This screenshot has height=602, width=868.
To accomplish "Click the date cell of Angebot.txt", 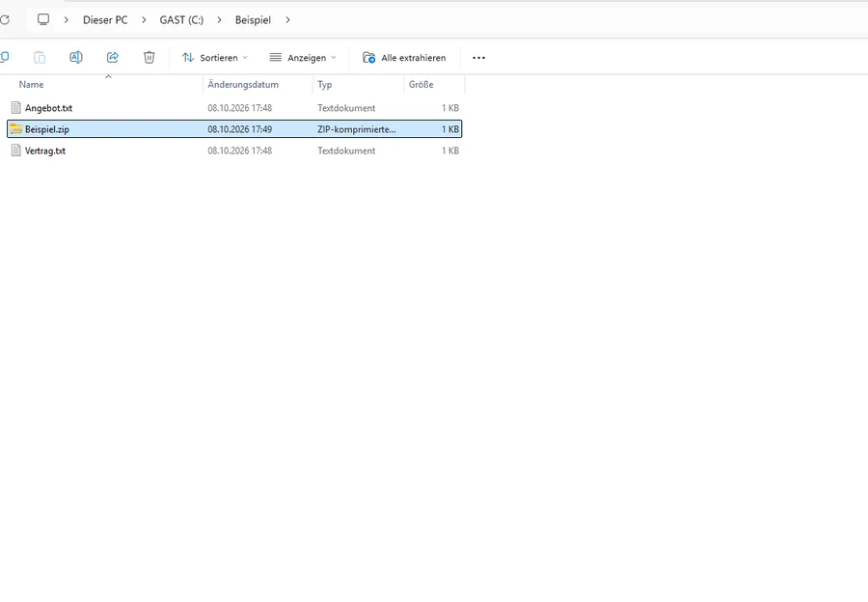I will (x=240, y=108).
